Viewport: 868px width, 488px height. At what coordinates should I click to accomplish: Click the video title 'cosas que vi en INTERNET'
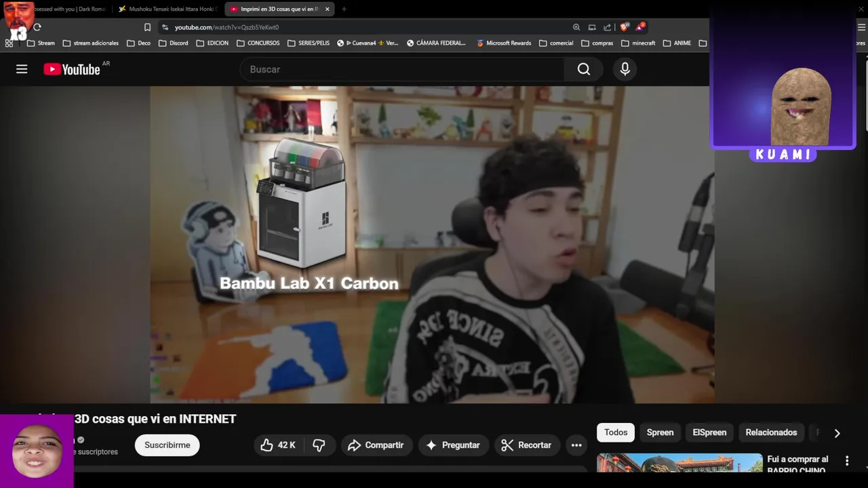[x=164, y=419]
